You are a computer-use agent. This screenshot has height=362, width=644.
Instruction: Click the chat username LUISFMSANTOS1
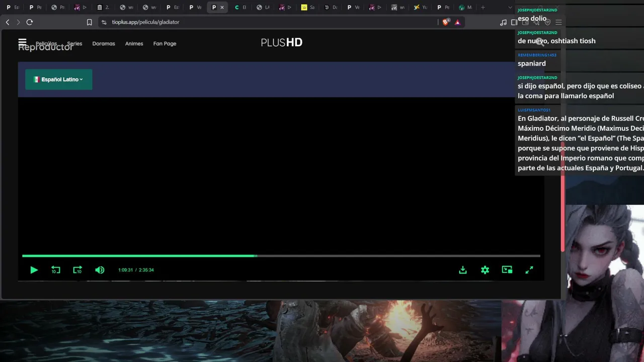[534, 110]
